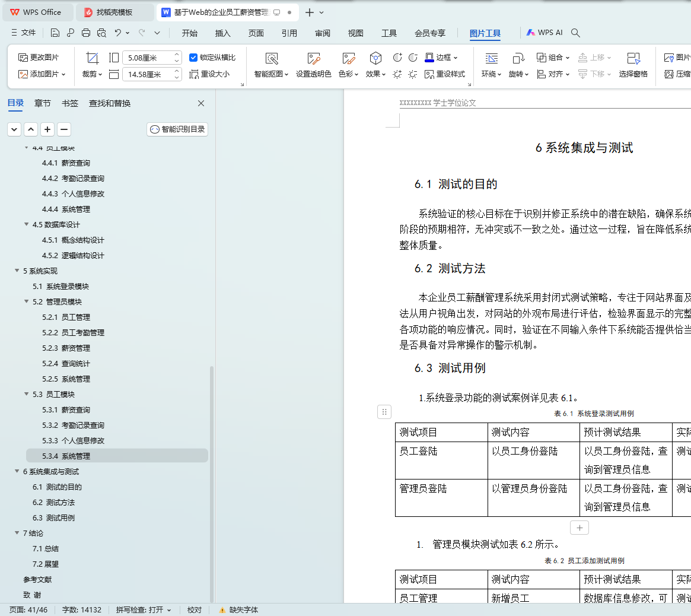Click the expand-level plus button in outline pane
This screenshot has width=691, height=616.
(x=47, y=129)
